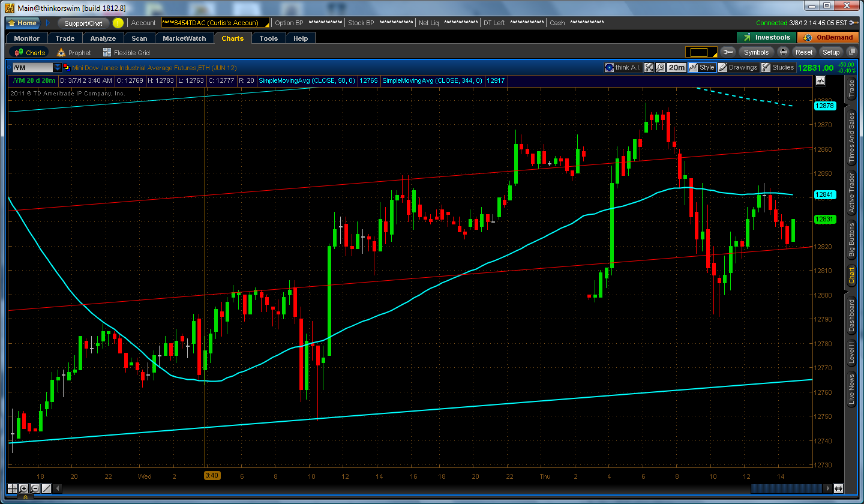Open the Drawings tools menu
The width and height of the screenshot is (864, 504).
(x=738, y=67)
